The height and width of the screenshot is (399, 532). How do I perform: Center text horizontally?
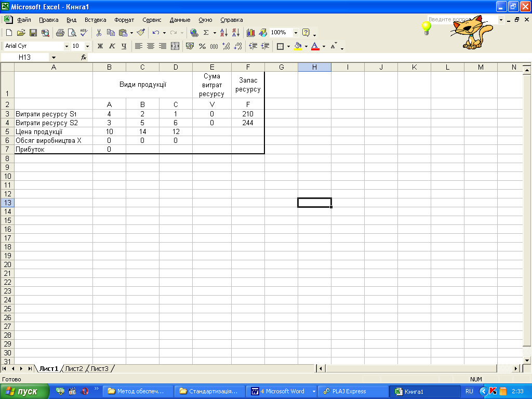pos(151,46)
